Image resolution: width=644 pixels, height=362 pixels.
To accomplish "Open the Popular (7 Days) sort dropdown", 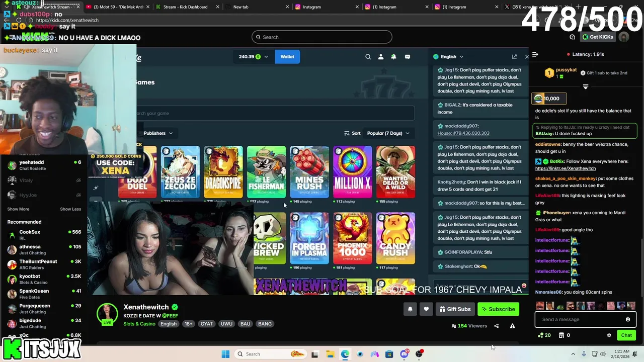I will (x=388, y=133).
